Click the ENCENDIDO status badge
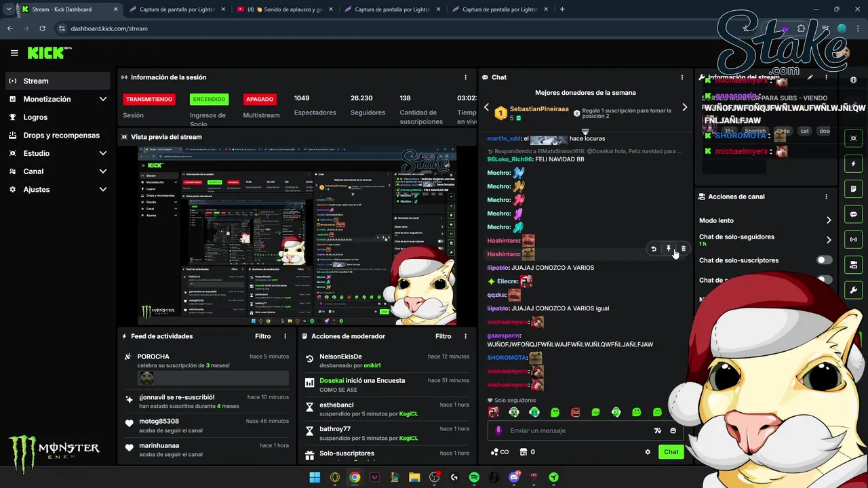The image size is (868, 488). pyautogui.click(x=209, y=99)
